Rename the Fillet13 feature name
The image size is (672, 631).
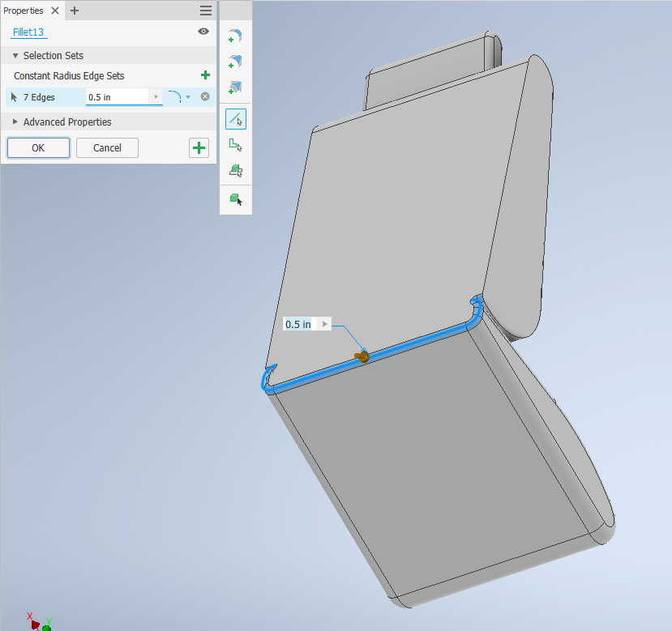click(28, 32)
